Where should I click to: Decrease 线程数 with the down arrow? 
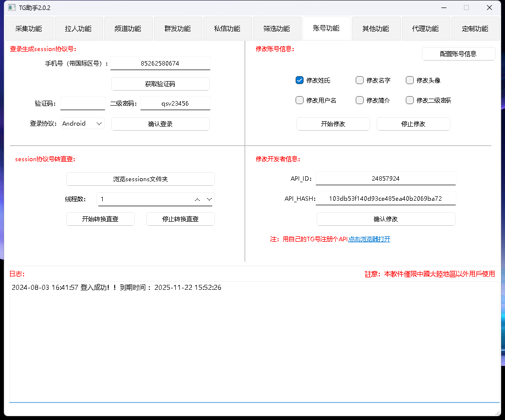tap(209, 199)
